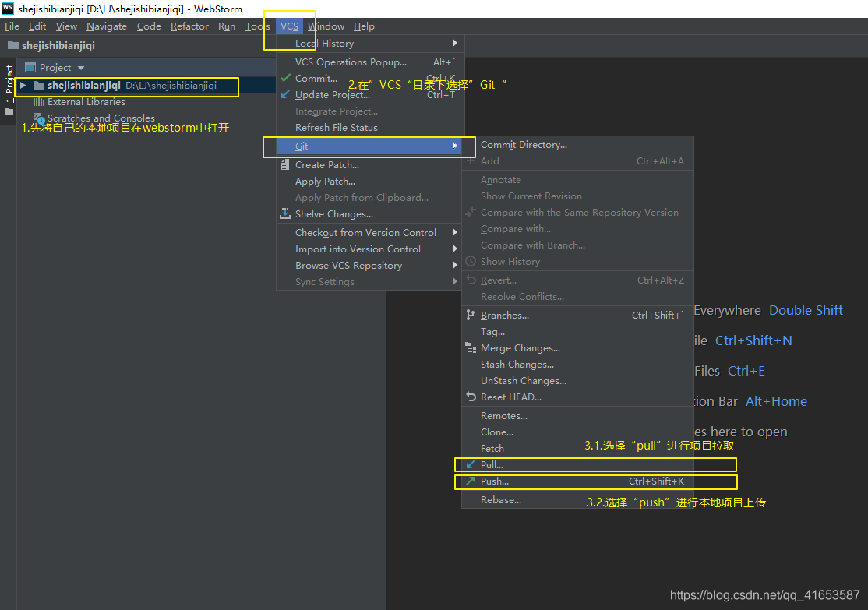The height and width of the screenshot is (610, 868).
Task: Choose Fetch in Git submenu
Action: [x=578, y=449]
